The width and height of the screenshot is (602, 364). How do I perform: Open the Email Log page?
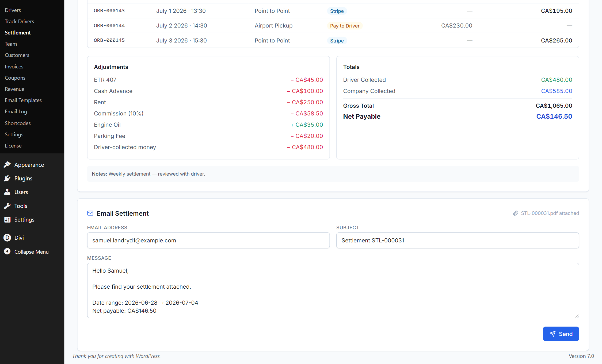tap(16, 111)
